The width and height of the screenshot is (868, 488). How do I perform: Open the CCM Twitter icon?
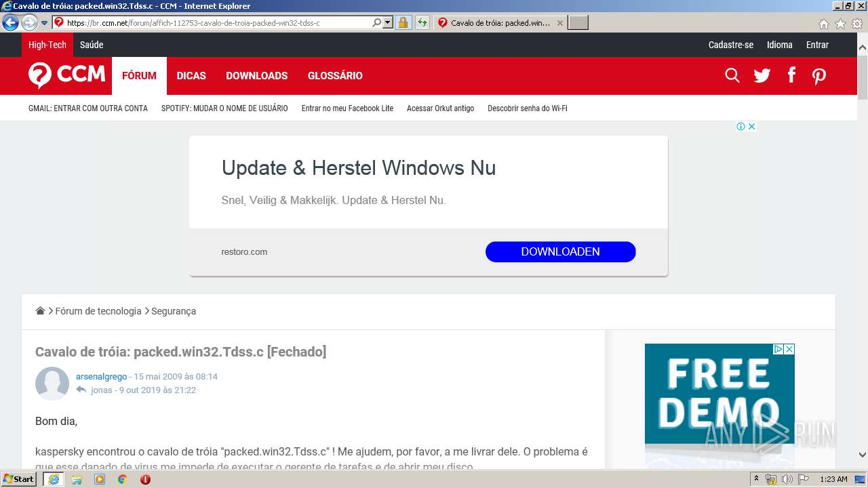click(x=762, y=75)
